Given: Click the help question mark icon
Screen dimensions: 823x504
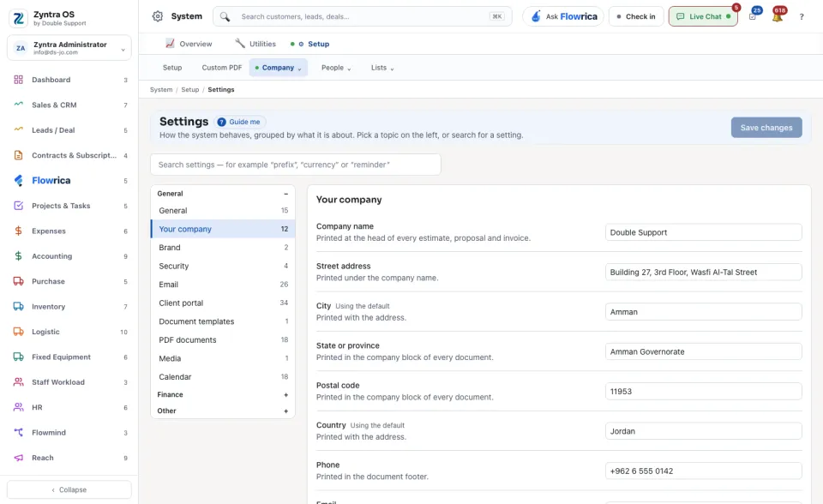Looking at the screenshot, I should tap(802, 17).
